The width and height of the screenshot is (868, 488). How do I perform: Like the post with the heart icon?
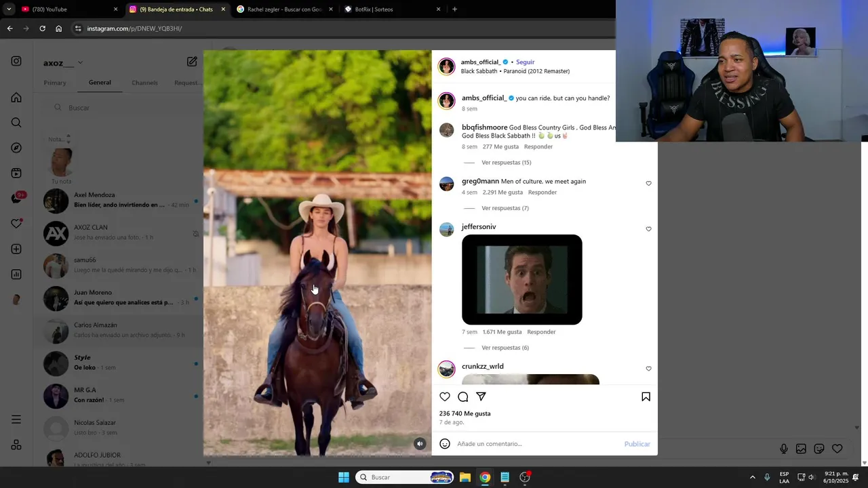445,396
